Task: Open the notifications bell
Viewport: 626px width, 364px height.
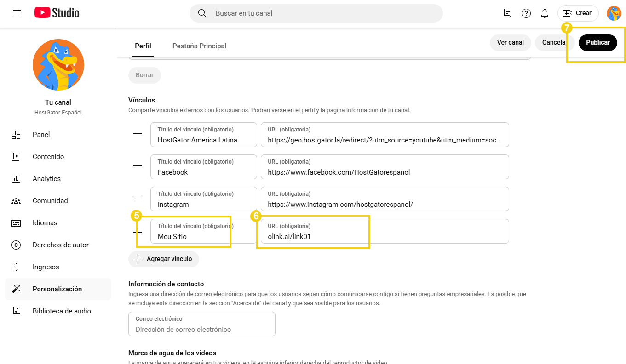Action: point(545,13)
